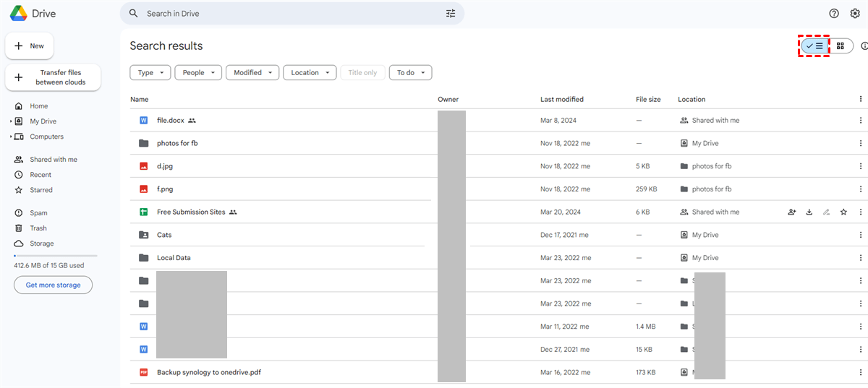The image size is (868, 388).
Task: Open the Help icon menu
Action: pos(834,14)
